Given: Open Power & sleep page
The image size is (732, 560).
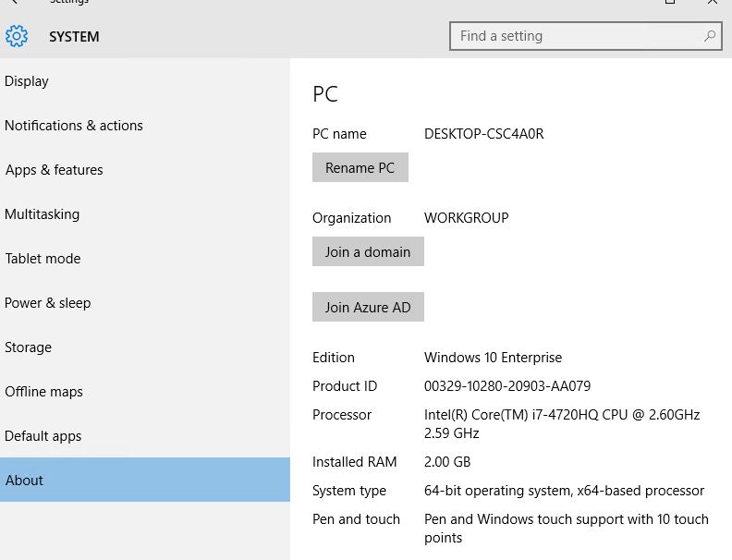Looking at the screenshot, I should pos(145,303).
